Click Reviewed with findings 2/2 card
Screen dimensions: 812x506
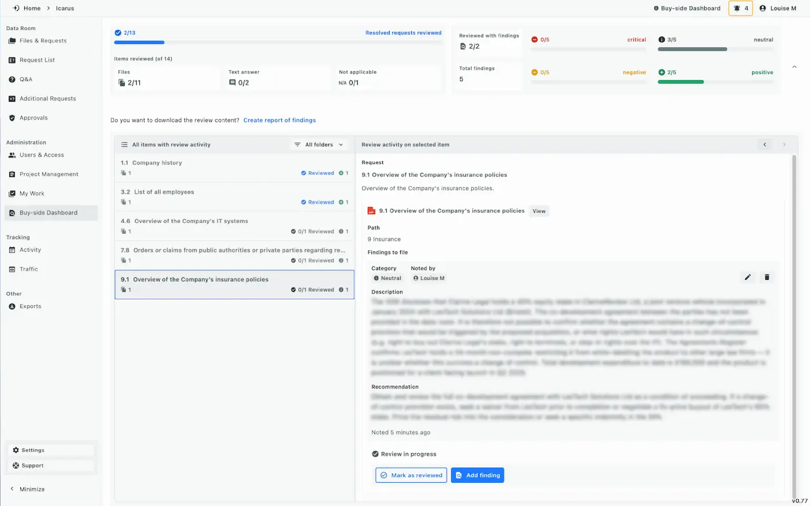489,42
